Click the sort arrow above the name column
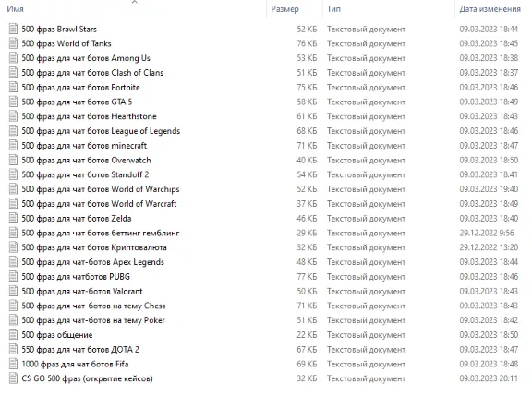Viewport: 532px width, 396px height. 134,2
